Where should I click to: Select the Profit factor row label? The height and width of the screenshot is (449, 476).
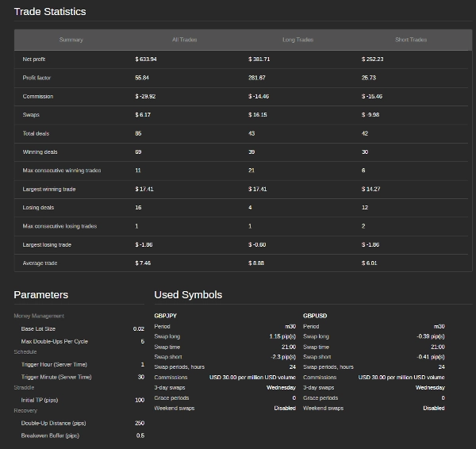(x=36, y=78)
